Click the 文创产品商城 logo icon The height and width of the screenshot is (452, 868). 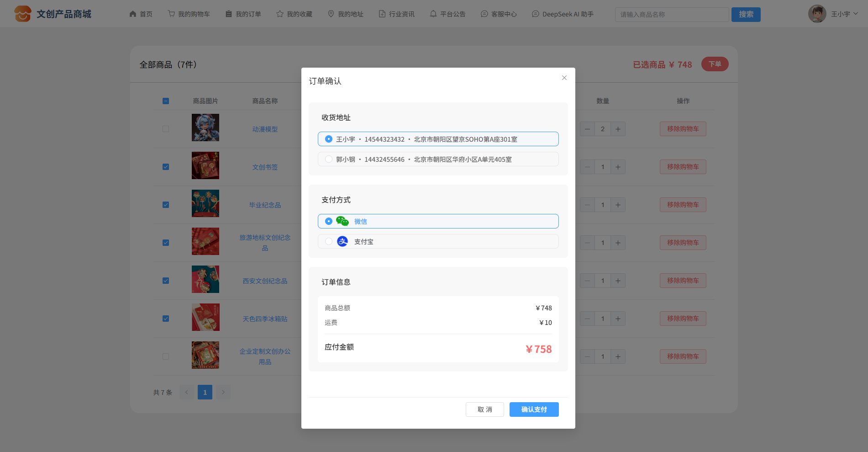click(x=22, y=14)
